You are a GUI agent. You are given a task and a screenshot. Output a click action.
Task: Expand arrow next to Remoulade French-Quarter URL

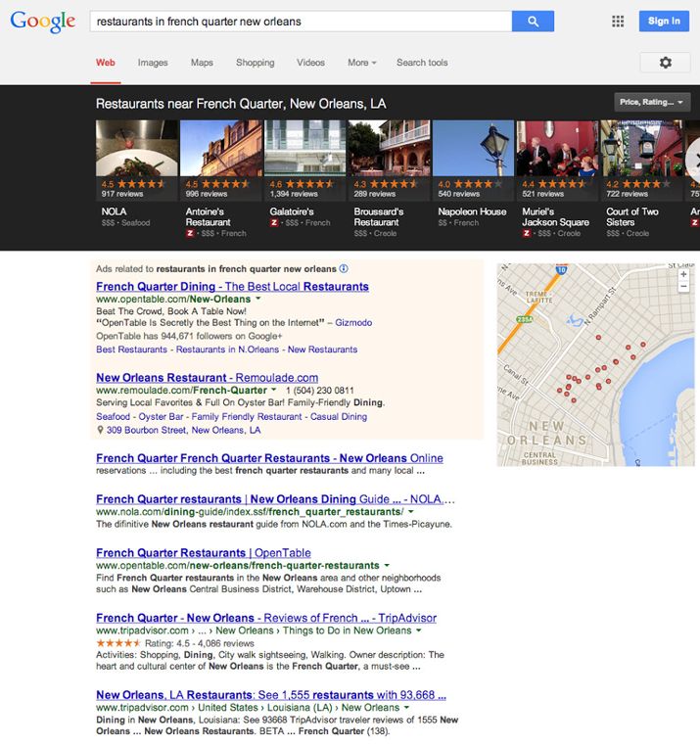tap(274, 390)
